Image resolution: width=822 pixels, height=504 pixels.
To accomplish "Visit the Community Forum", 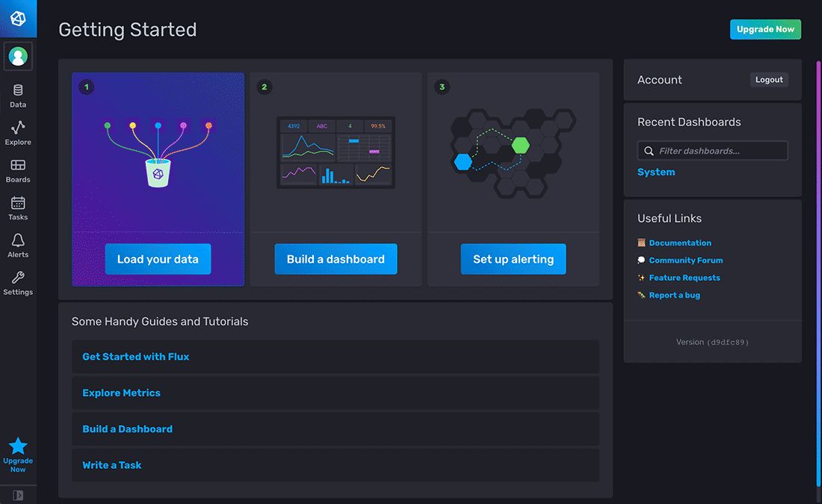I will (685, 260).
